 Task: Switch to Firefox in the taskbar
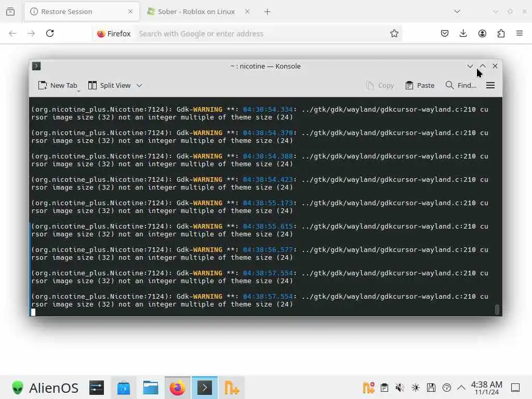point(178,388)
